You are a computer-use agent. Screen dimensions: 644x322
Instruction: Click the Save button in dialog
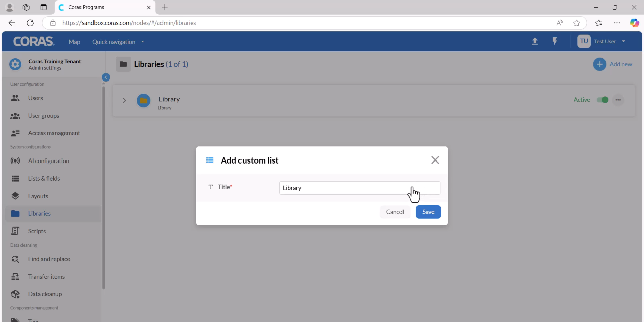[428, 212]
